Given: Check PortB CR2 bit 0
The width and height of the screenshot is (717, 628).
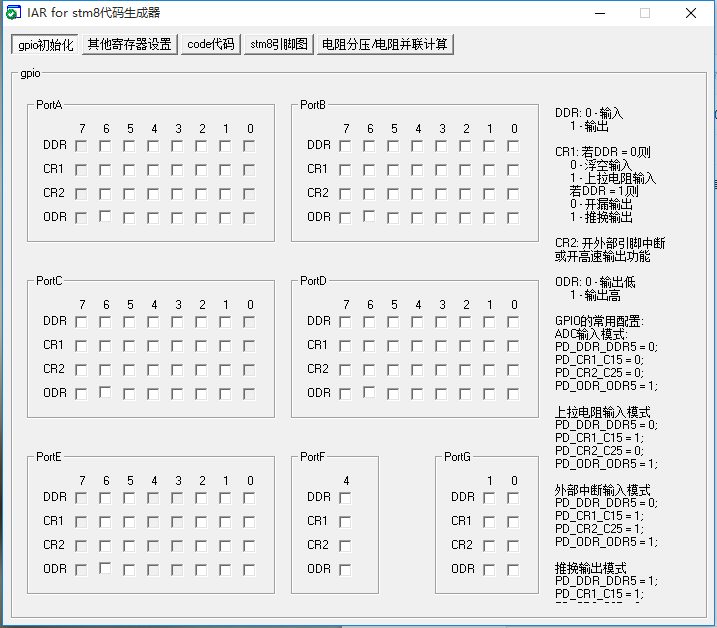Looking at the screenshot, I should click(513, 194).
